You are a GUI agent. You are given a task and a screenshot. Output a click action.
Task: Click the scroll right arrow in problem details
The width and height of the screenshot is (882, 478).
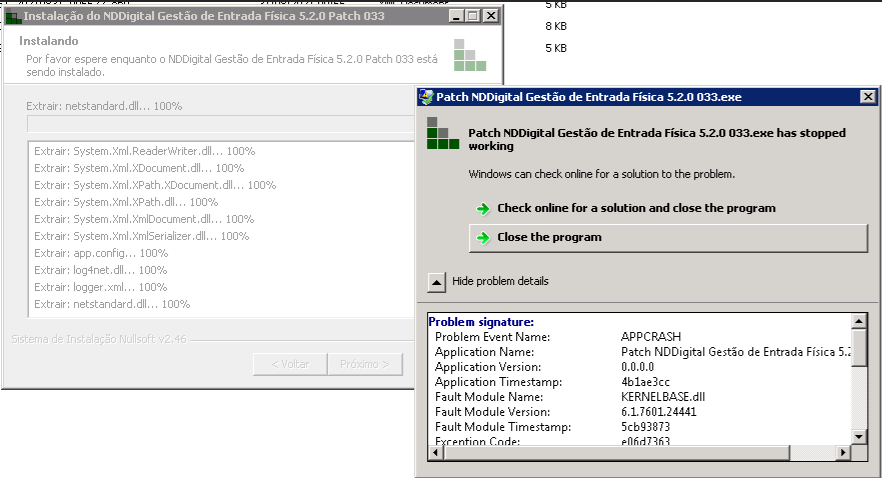(842, 453)
